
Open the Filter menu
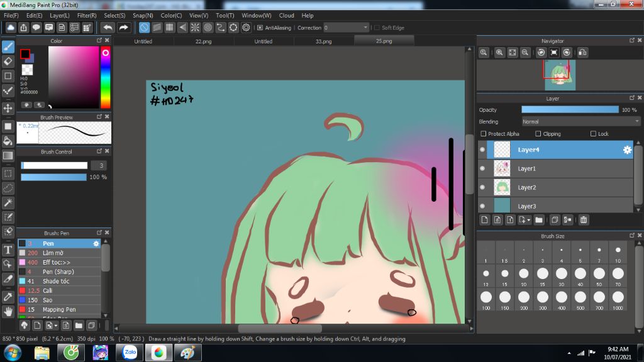(x=87, y=15)
